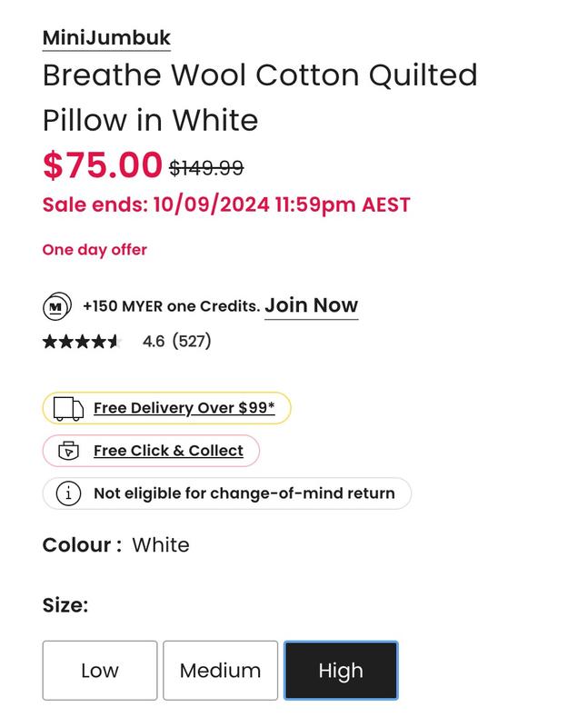Screen dimensions: 588x727
Task: Click the crossed-out $149.99 original price
Action: coord(206,168)
